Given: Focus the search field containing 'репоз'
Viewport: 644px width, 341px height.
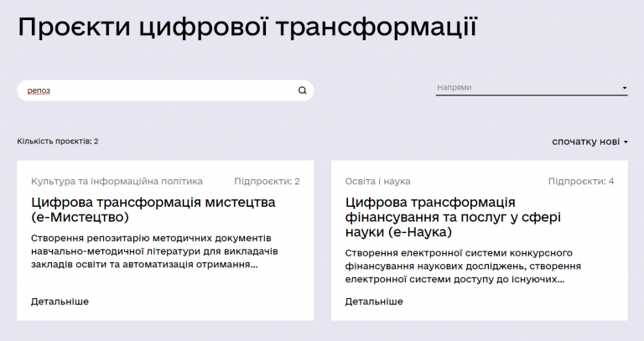Looking at the screenshot, I should pyautogui.click(x=165, y=90).
